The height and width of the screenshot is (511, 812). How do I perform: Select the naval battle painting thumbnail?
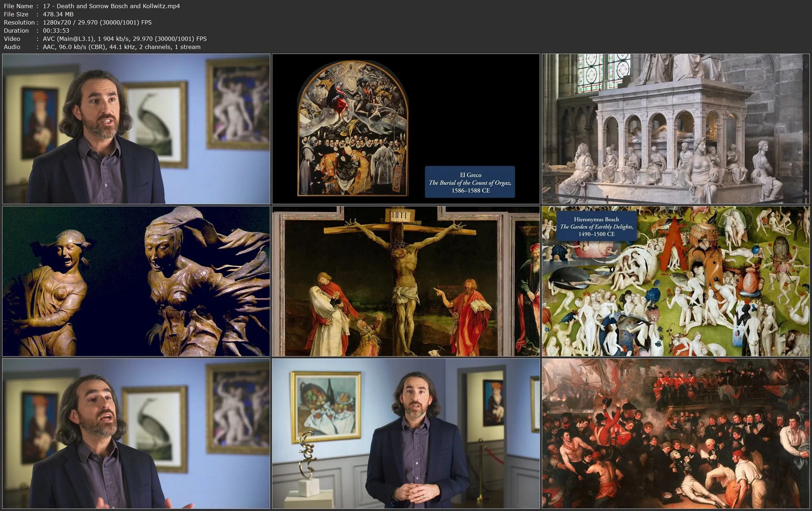click(x=675, y=433)
